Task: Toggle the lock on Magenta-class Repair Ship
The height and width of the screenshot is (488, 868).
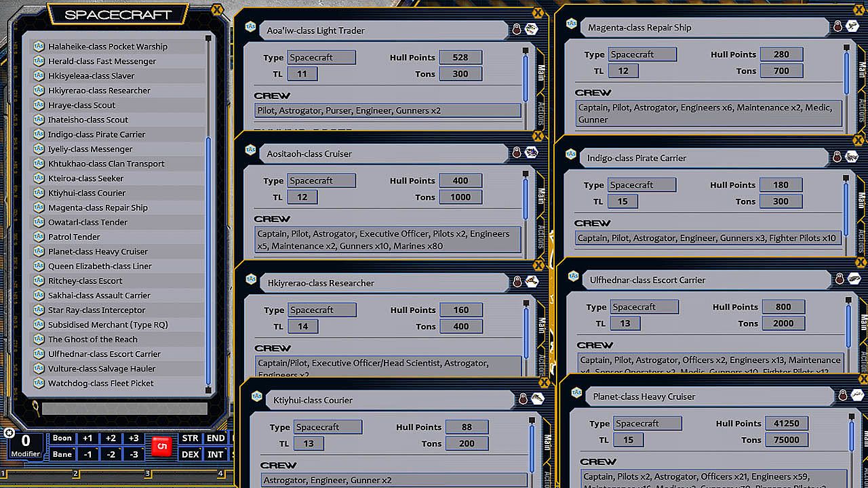Action: coord(837,26)
